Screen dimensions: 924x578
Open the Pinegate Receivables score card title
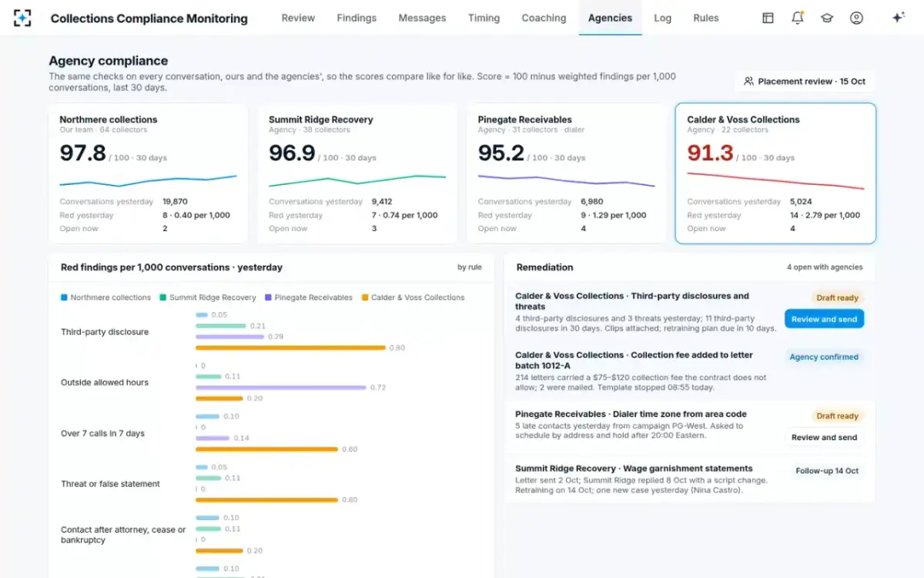coord(525,119)
